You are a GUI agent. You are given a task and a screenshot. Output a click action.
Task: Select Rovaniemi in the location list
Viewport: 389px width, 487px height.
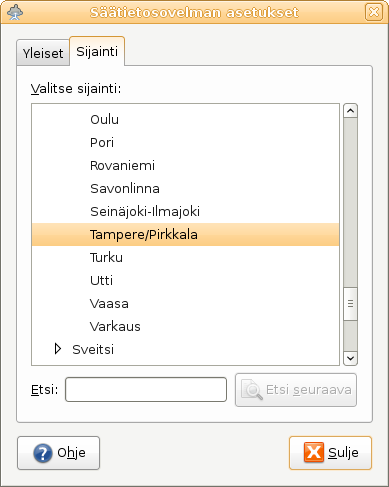coord(185,165)
